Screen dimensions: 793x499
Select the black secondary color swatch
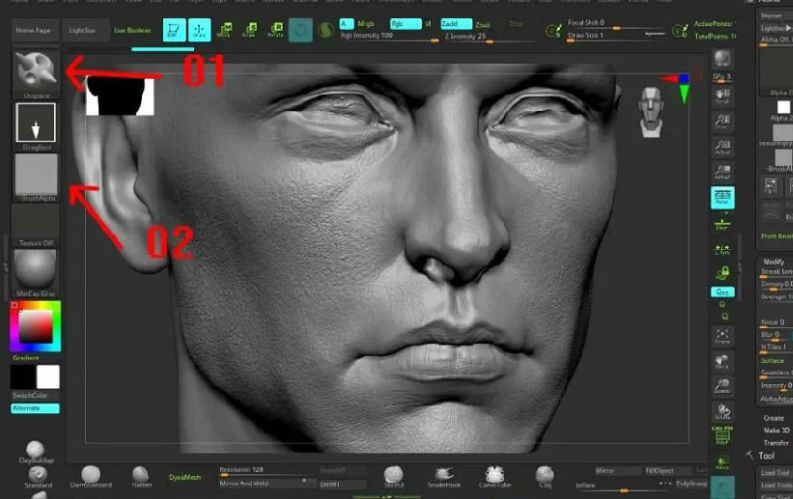23,377
